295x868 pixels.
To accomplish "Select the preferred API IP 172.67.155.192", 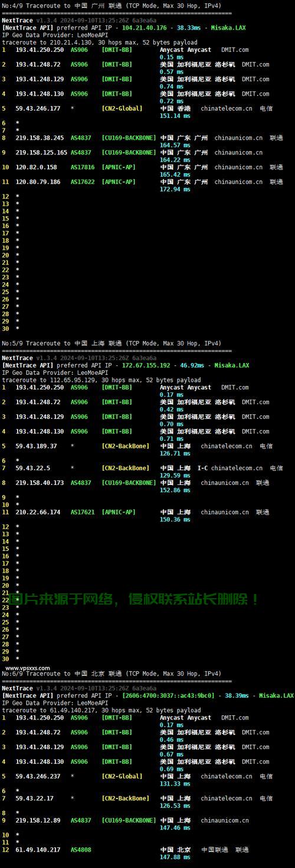I will click(146, 365).
